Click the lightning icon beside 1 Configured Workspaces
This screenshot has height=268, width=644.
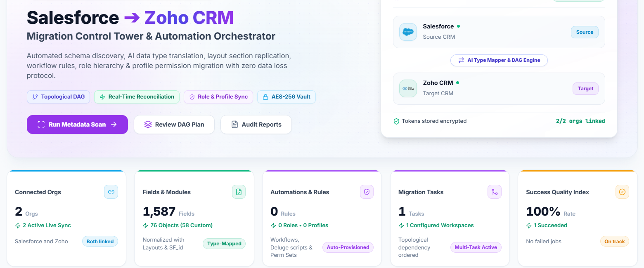tap(401, 226)
